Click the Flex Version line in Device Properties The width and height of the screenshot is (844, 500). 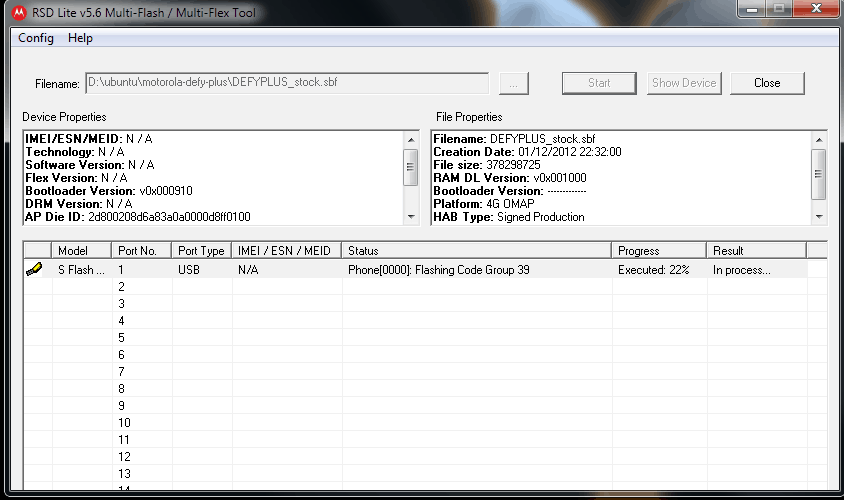tap(76, 178)
